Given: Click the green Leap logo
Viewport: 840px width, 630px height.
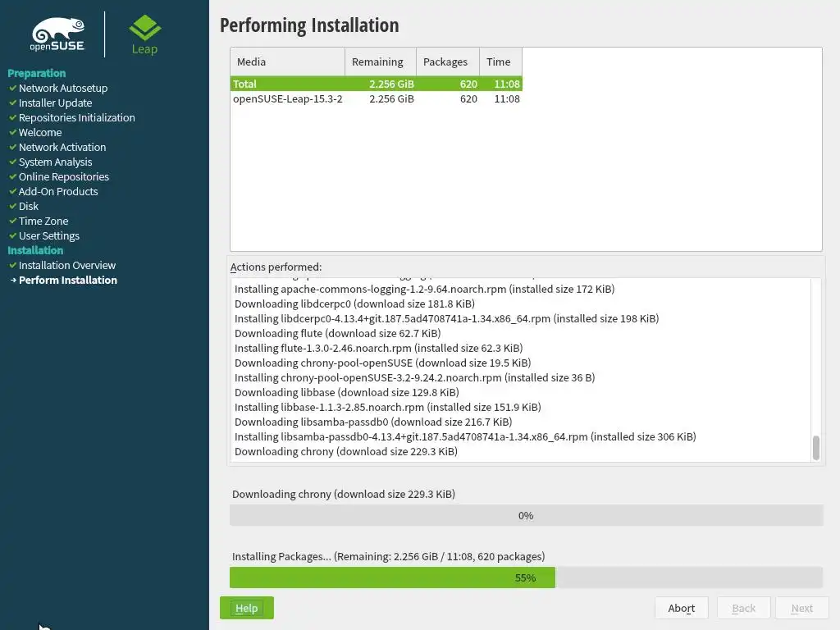Looking at the screenshot, I should 144,34.
